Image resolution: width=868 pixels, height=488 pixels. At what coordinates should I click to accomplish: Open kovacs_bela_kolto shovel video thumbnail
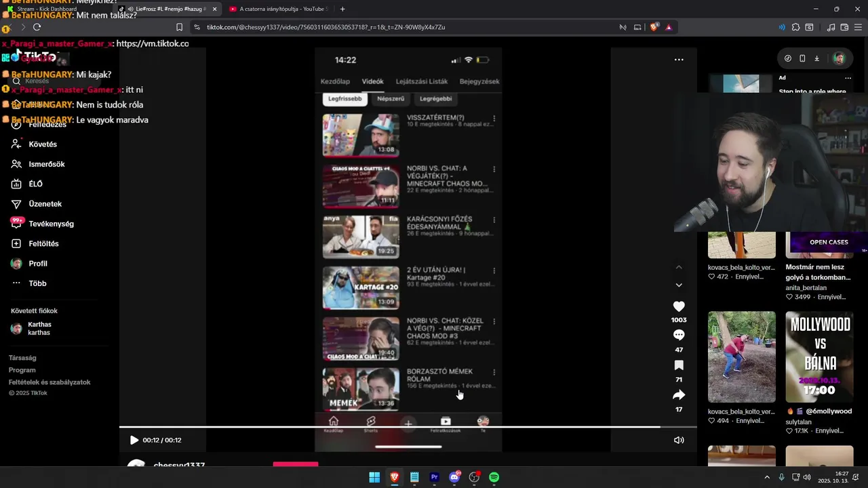click(x=742, y=357)
